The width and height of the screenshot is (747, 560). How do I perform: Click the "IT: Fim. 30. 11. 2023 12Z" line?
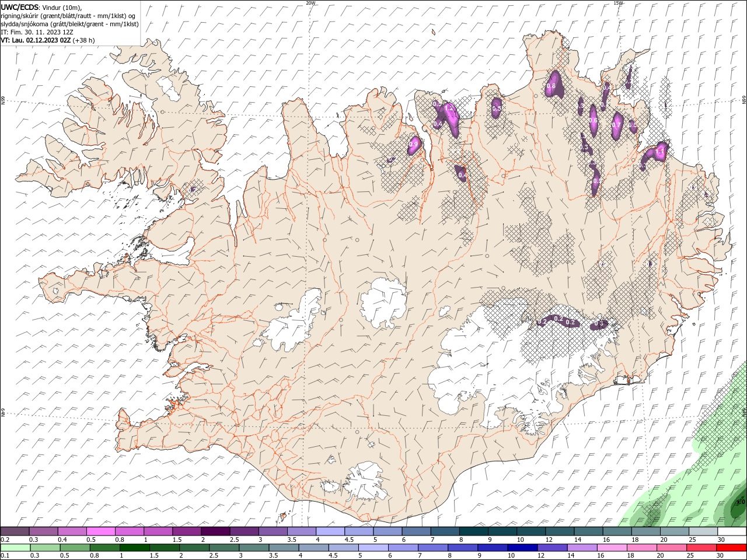(37, 32)
